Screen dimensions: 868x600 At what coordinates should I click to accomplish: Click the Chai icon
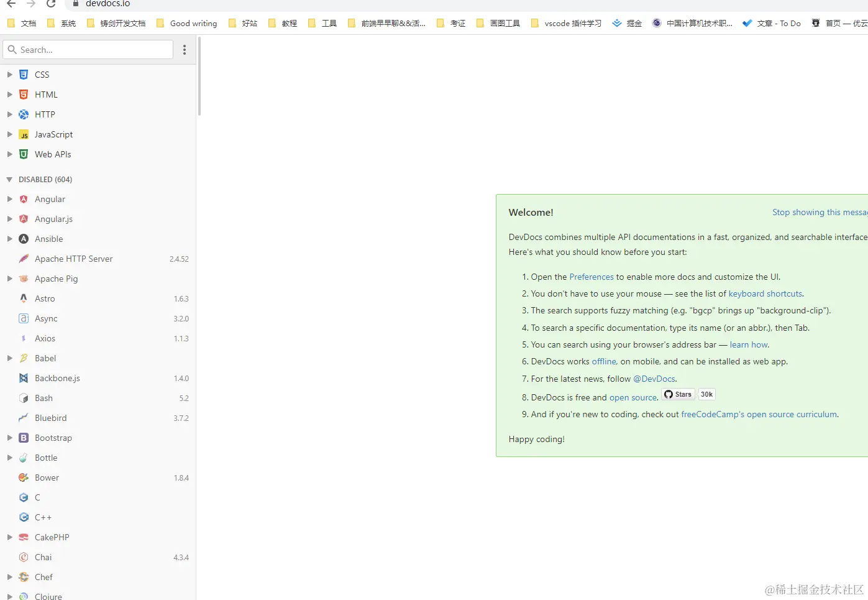24,557
